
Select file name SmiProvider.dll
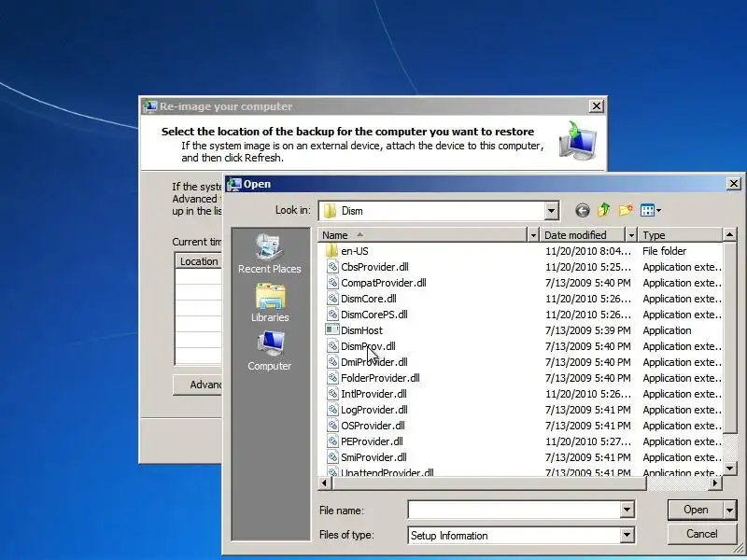(373, 457)
